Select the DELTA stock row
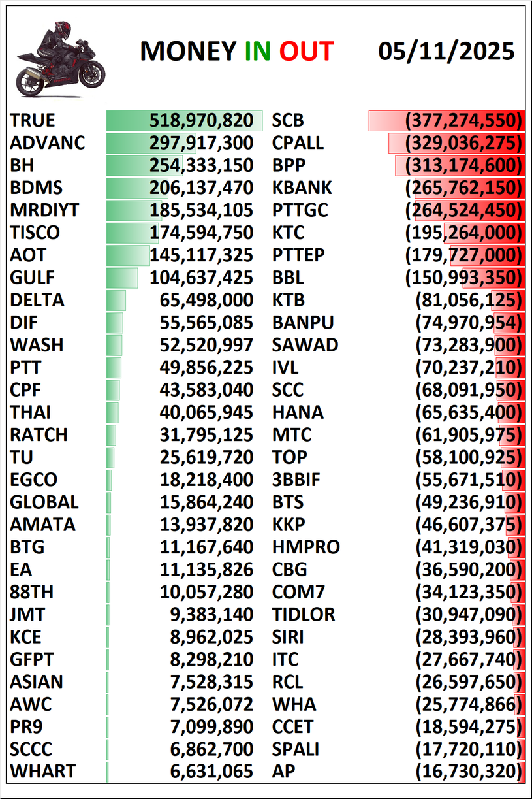Image resolution: width=532 pixels, height=799 pixels. click(37, 300)
